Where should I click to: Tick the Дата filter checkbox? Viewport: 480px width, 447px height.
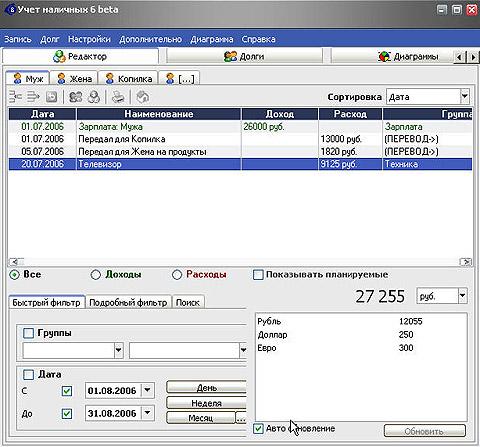tap(28, 375)
